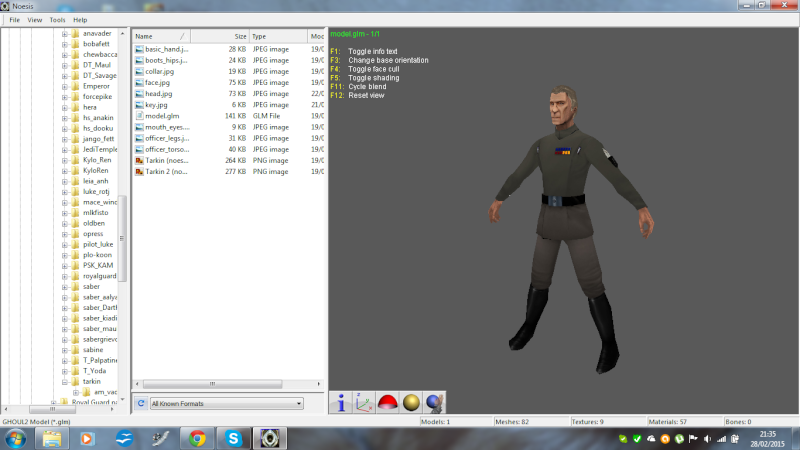Select the model.glm file icon
800x450 pixels.
coord(139,116)
